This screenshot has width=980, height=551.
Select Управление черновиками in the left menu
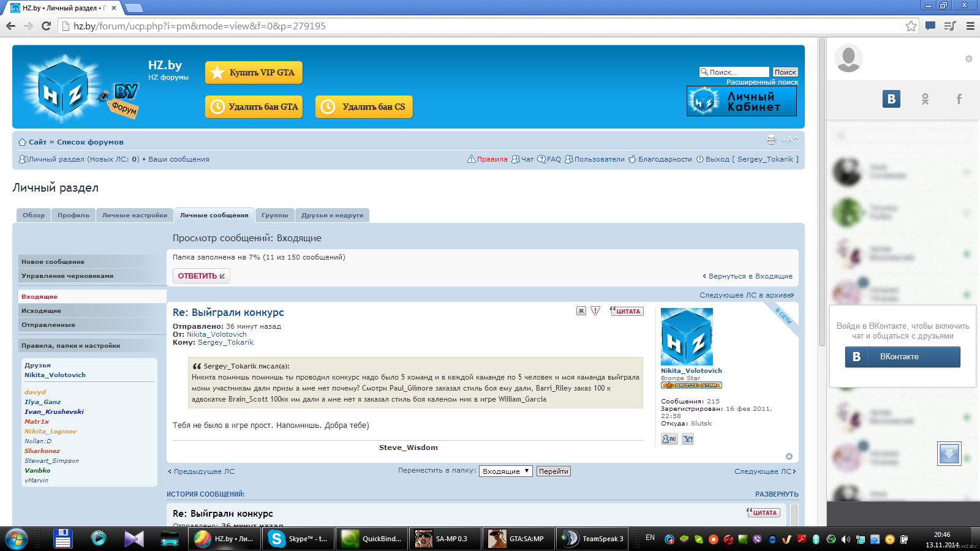click(x=92, y=275)
